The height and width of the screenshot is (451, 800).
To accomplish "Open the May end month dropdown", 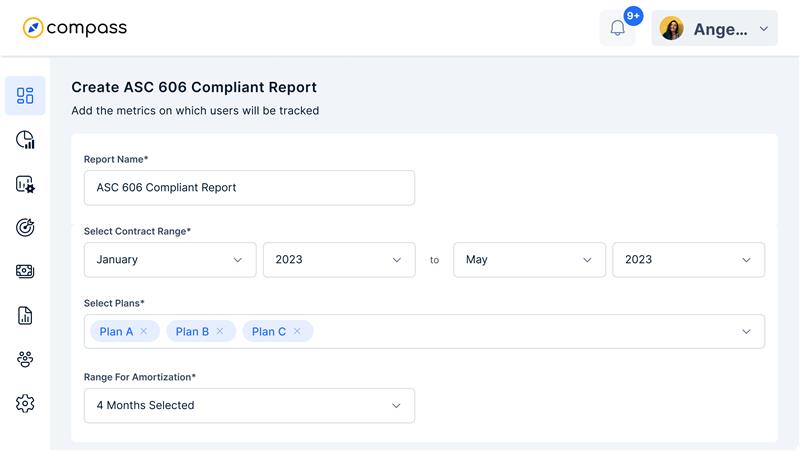I will point(529,260).
